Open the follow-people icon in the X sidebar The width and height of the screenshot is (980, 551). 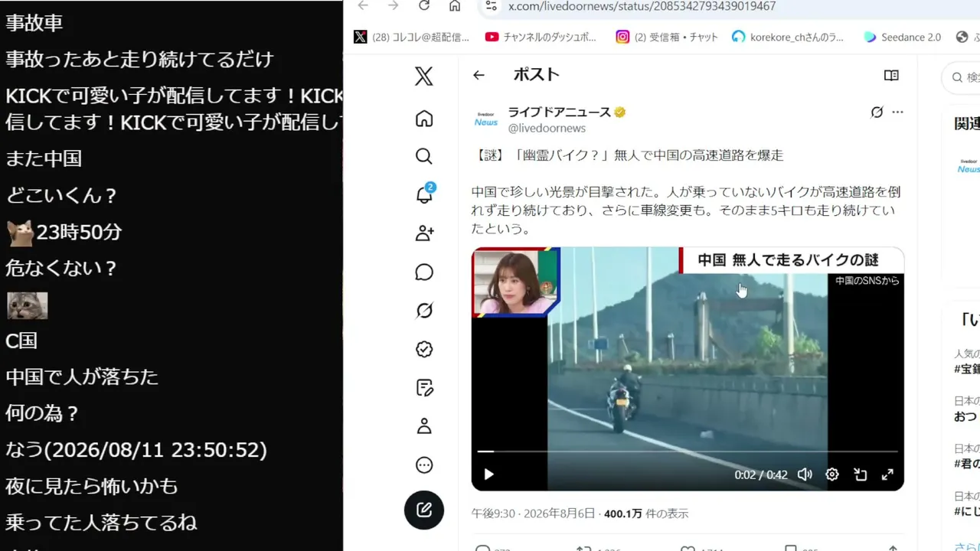tap(424, 233)
